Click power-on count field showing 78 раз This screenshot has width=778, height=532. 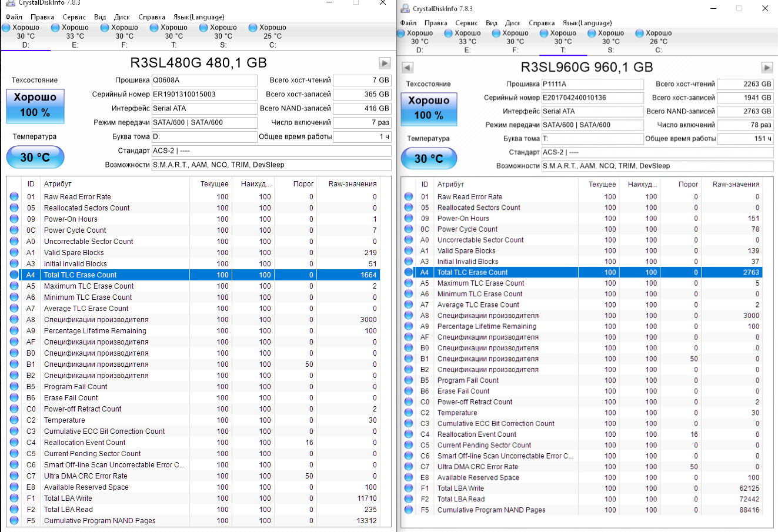(x=746, y=125)
